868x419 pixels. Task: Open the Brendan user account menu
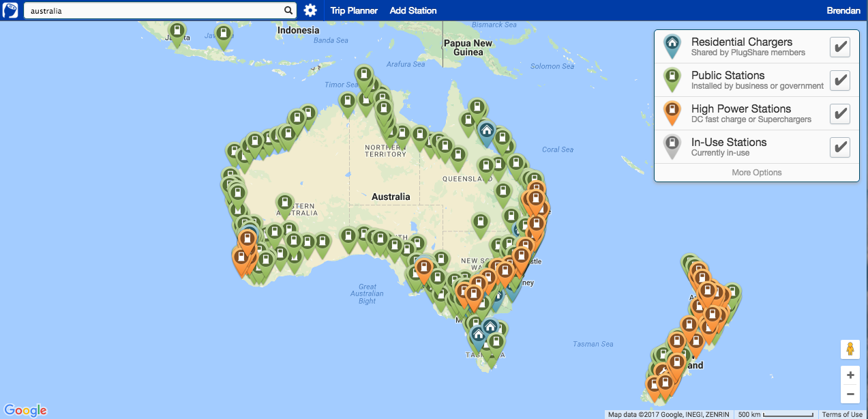tap(843, 10)
